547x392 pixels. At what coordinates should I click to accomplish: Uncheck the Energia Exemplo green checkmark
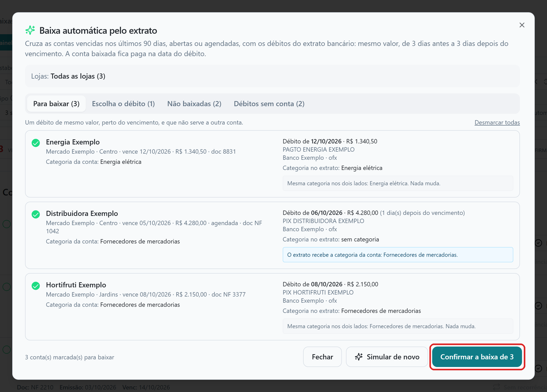coord(36,143)
